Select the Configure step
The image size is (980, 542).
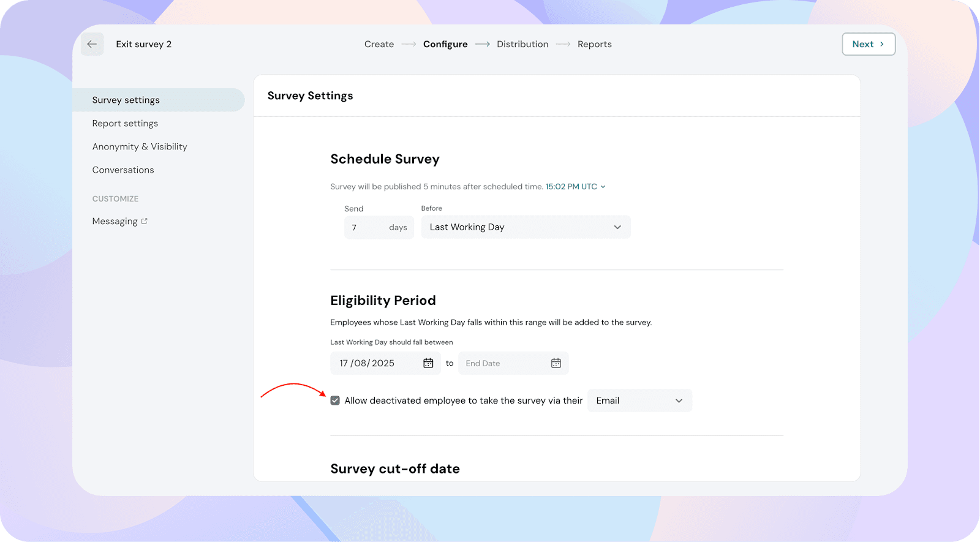pyautogui.click(x=445, y=44)
